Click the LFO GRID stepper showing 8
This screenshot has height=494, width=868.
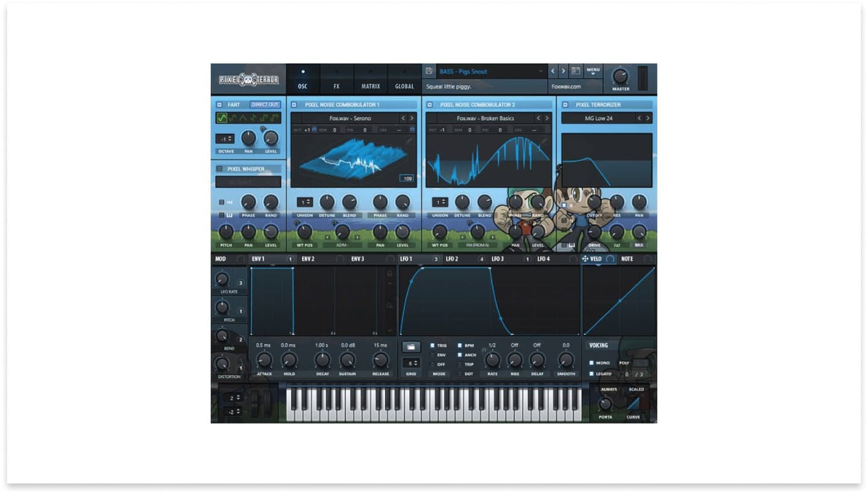click(411, 363)
